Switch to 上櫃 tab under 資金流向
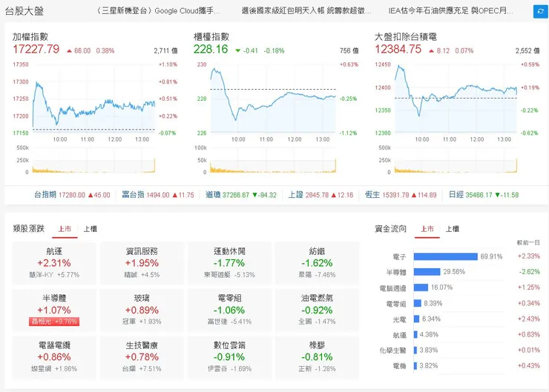 [x=452, y=229]
